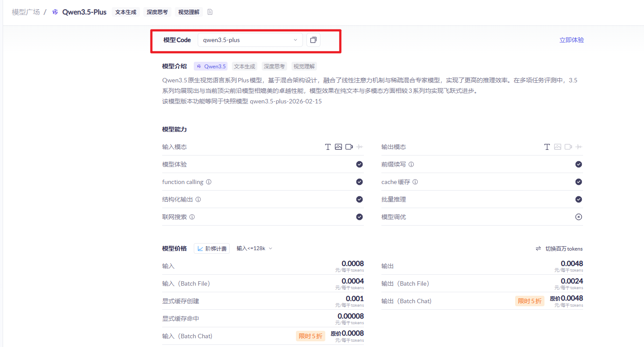
Task: Click the 模型能力 section heading
Action: (x=174, y=129)
